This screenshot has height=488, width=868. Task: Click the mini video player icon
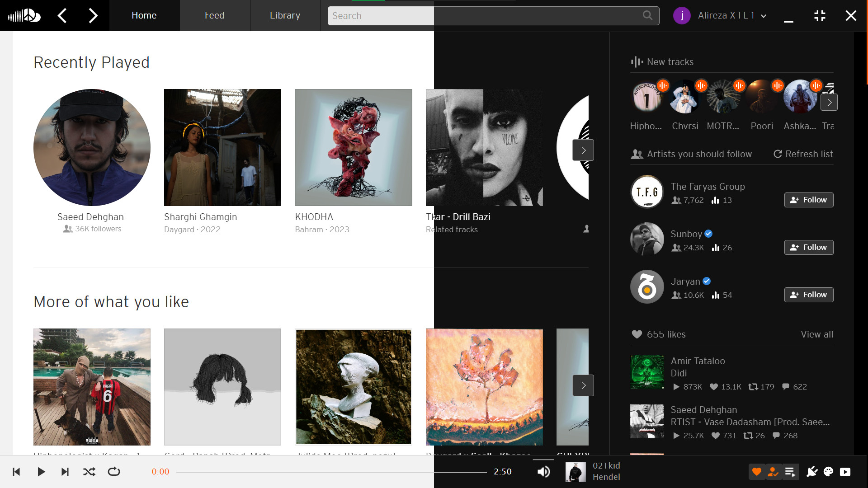coord(845,472)
